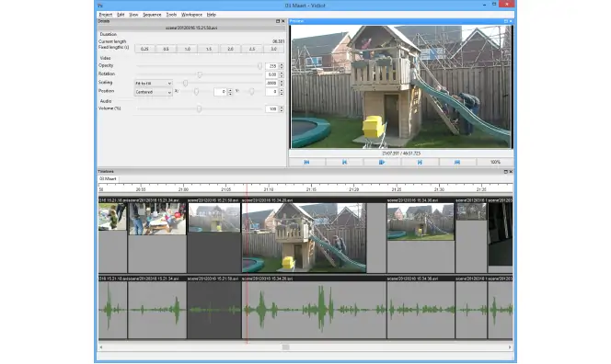The width and height of the screenshot is (611, 364).
Task: Click the Opacity value field
Action: pos(272,66)
